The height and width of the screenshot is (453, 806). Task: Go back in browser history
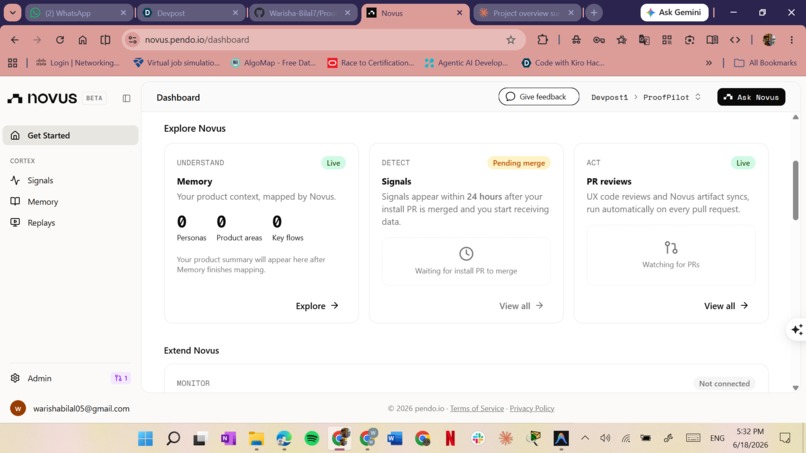(15, 40)
